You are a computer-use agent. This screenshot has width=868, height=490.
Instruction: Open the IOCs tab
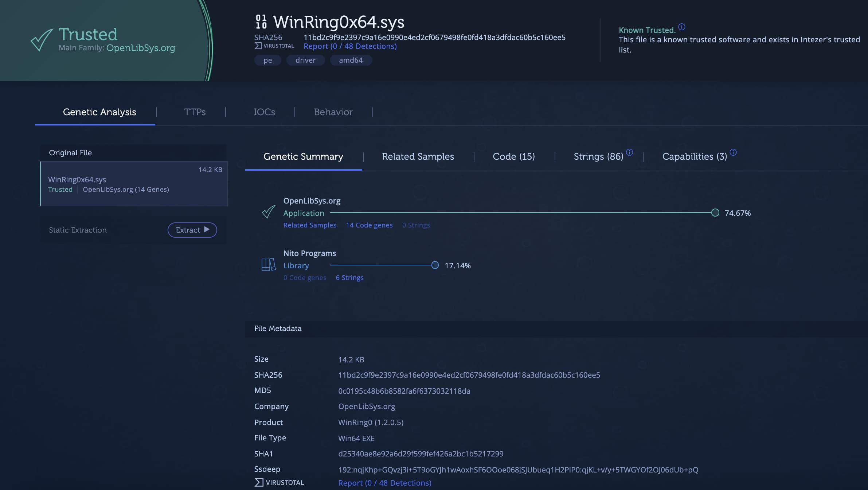[264, 112]
